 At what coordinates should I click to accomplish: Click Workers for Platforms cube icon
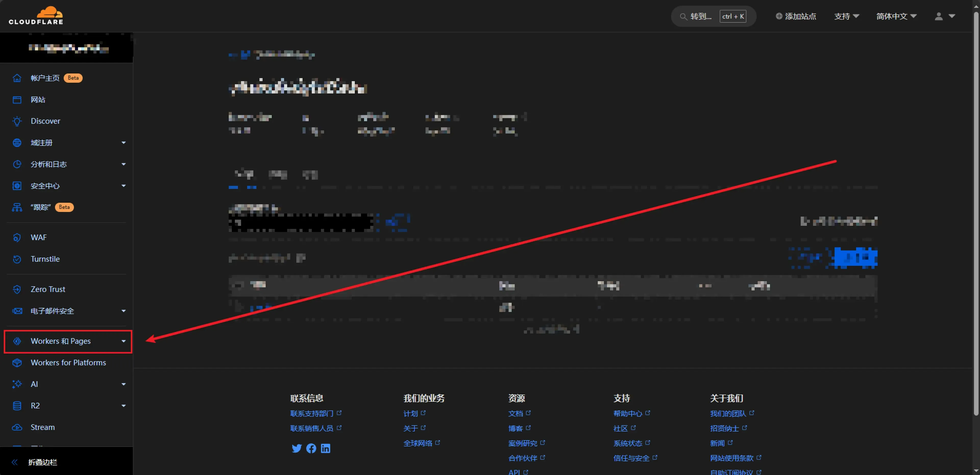[x=17, y=362]
